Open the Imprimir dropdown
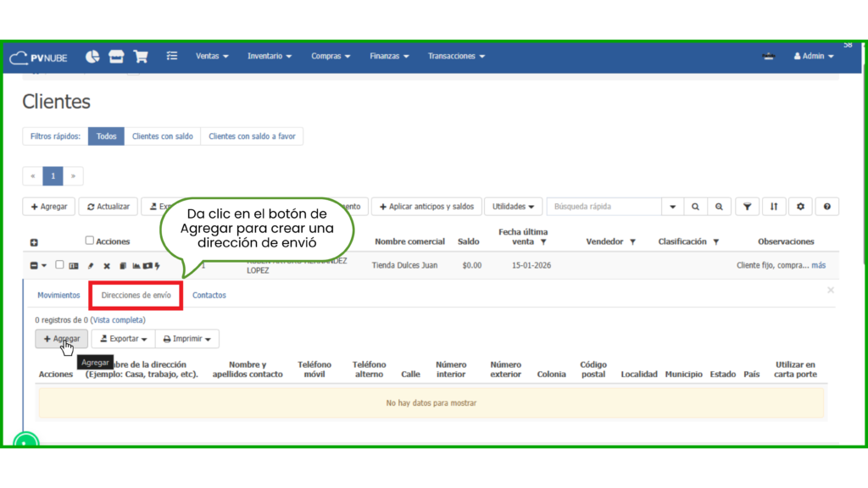Screen dimensions: 868x488 tap(186, 339)
